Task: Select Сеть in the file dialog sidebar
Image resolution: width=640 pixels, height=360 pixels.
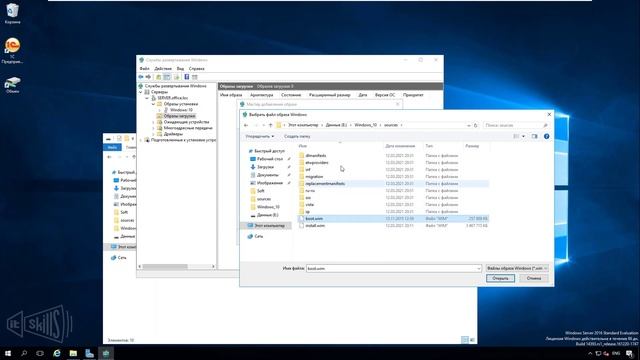Action: (259, 236)
